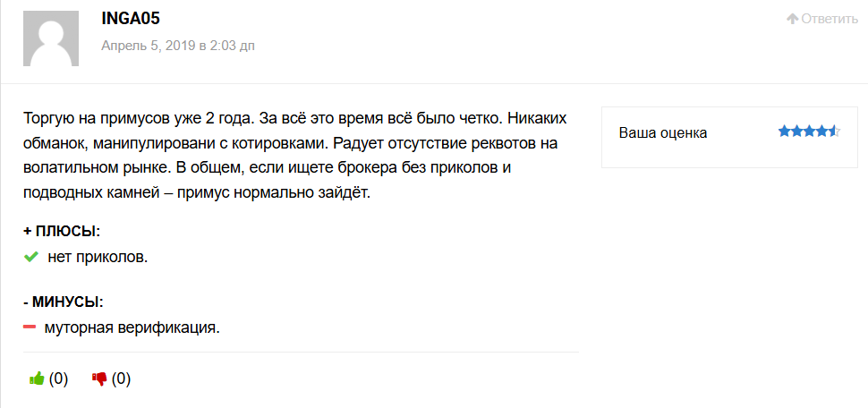Image resolution: width=868 pixels, height=408 pixels.
Task: Set rating to four stars
Action: (821, 132)
